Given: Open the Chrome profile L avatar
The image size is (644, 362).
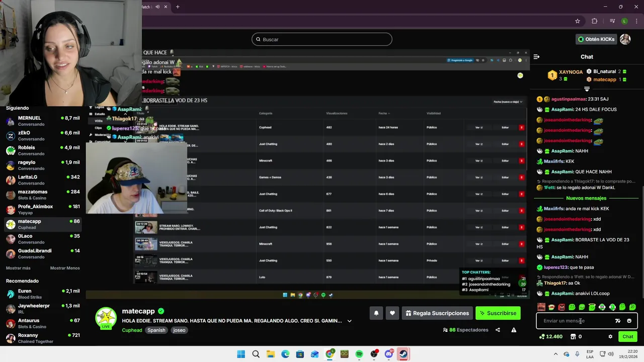Looking at the screenshot, I should 624,21.
